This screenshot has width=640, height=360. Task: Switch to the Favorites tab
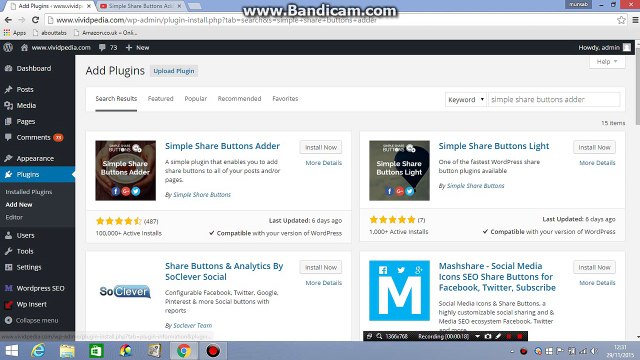coord(285,99)
